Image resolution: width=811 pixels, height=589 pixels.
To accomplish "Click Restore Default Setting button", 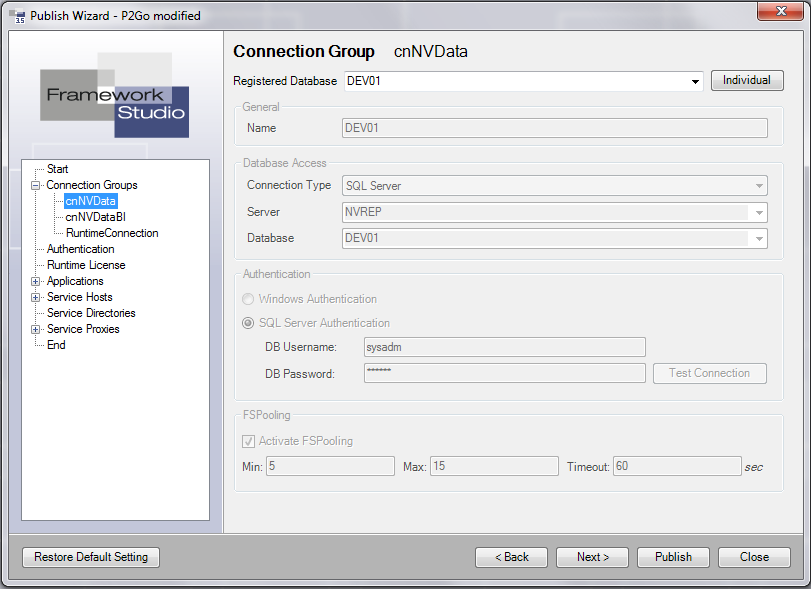I will [x=91, y=557].
